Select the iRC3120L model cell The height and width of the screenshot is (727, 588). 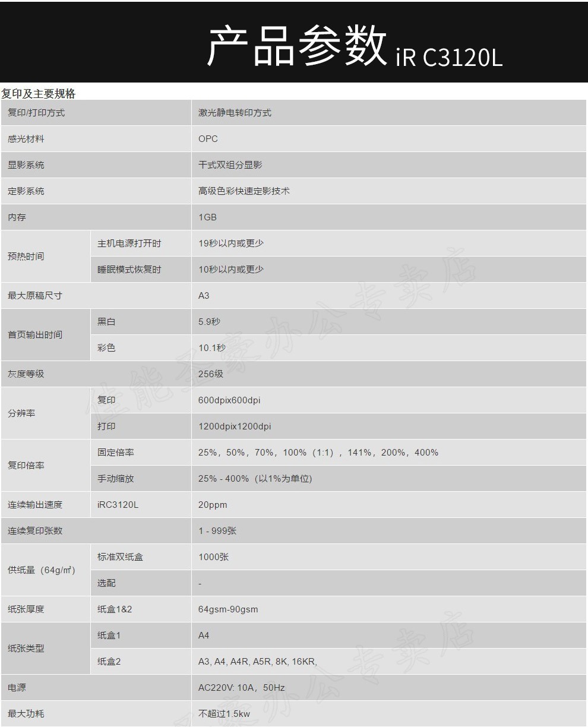[118, 504]
